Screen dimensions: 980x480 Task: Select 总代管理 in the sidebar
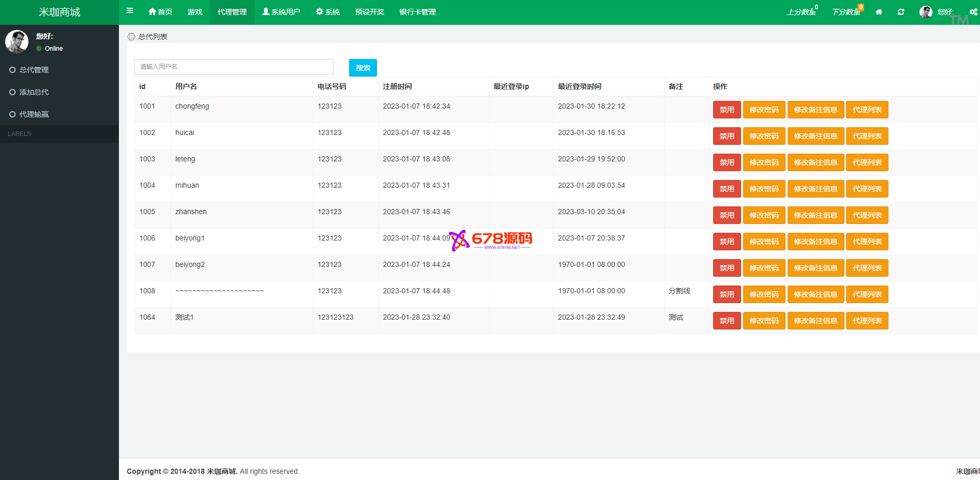click(34, 70)
